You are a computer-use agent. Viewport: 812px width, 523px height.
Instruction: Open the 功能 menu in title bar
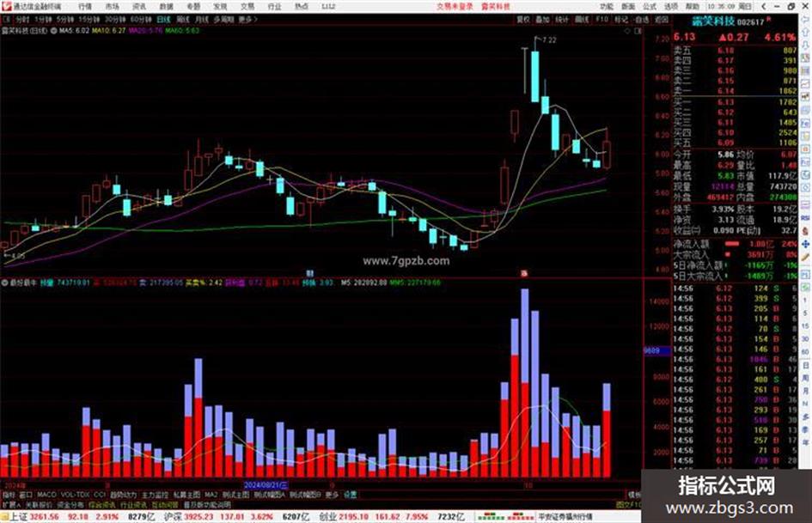click(x=607, y=6)
